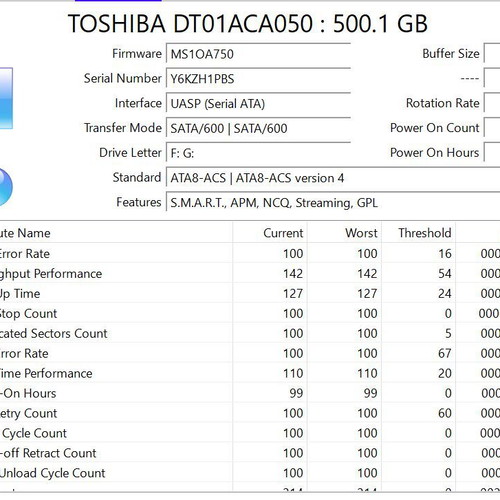
Task: Select the Throughput Performance attribute row
Action: tap(250, 273)
